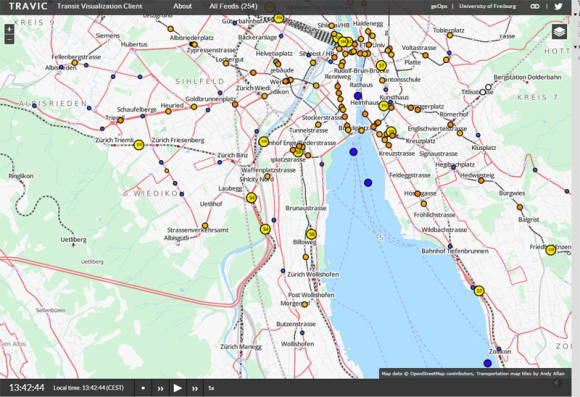The width and height of the screenshot is (580, 397).
Task: Select small blue bus marker below Butzenstrasse
Action: point(302,333)
